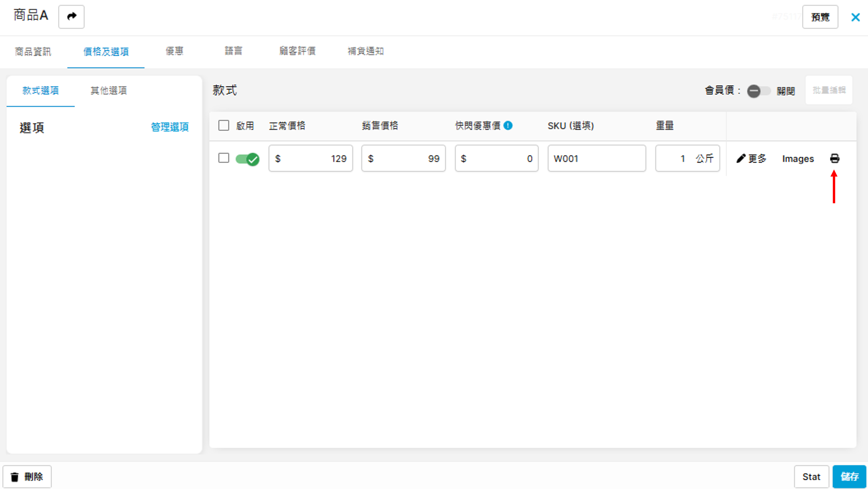Switch to the 商品資訊 tab

tap(33, 52)
